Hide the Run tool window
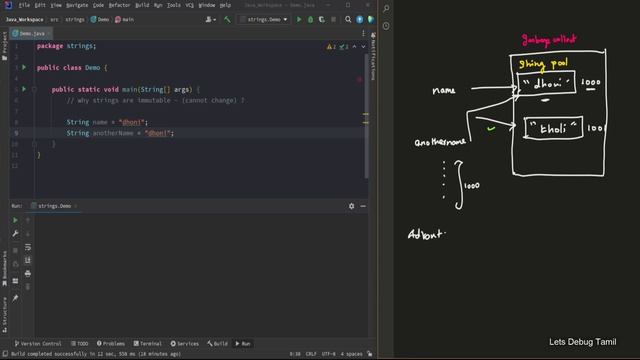Viewport: 640px width, 360px height. coord(363,206)
